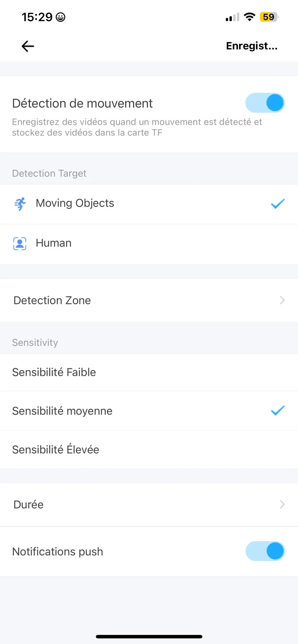Image resolution: width=298 pixels, height=644 pixels.
Task: Tap the home indicator bar
Action: click(149, 636)
